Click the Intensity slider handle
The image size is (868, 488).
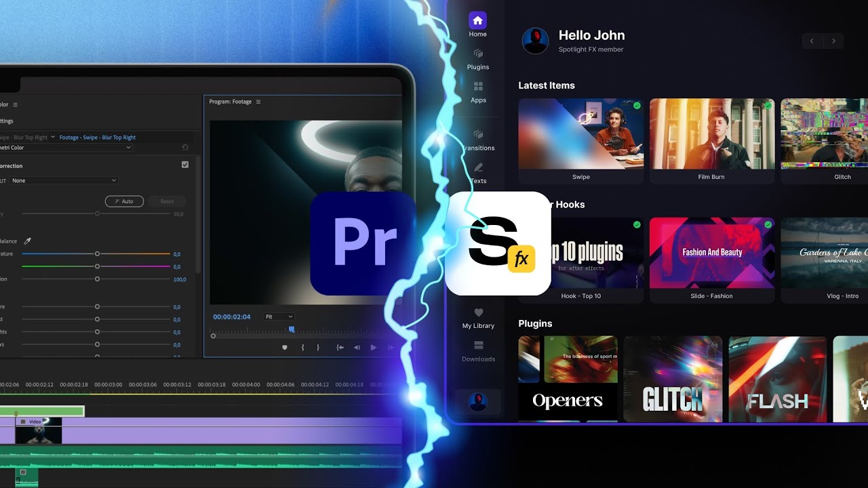(97, 213)
